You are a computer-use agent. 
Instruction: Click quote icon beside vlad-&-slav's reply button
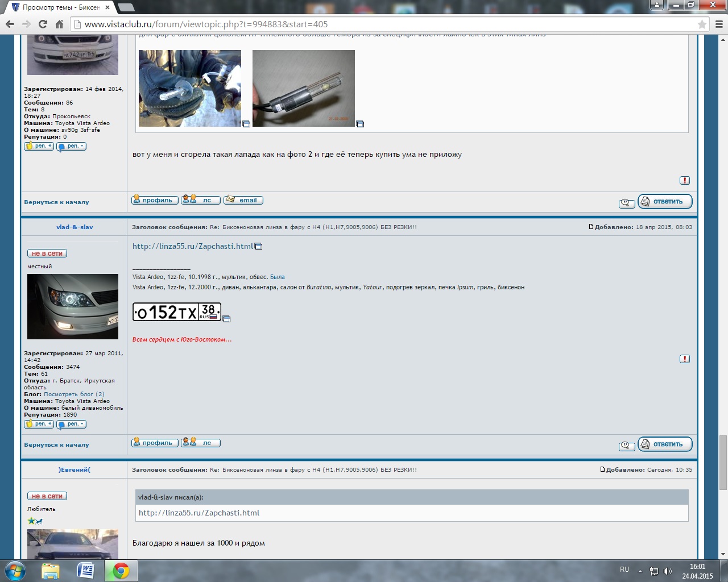pyautogui.click(x=626, y=446)
